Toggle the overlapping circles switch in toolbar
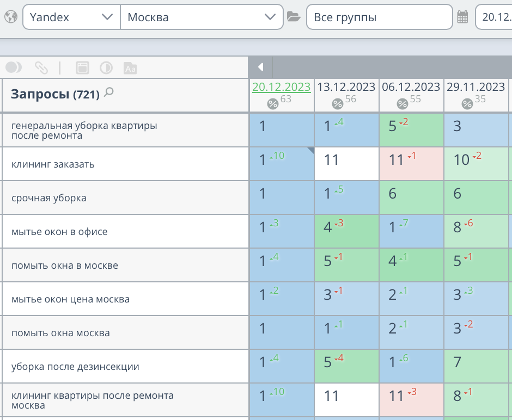Viewport: 512px width, 420px height. coord(14,67)
